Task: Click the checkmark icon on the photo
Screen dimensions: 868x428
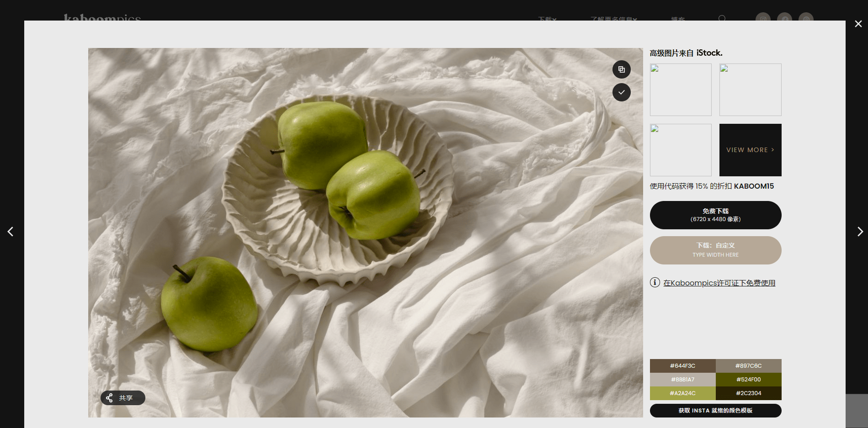Action: coord(621,92)
